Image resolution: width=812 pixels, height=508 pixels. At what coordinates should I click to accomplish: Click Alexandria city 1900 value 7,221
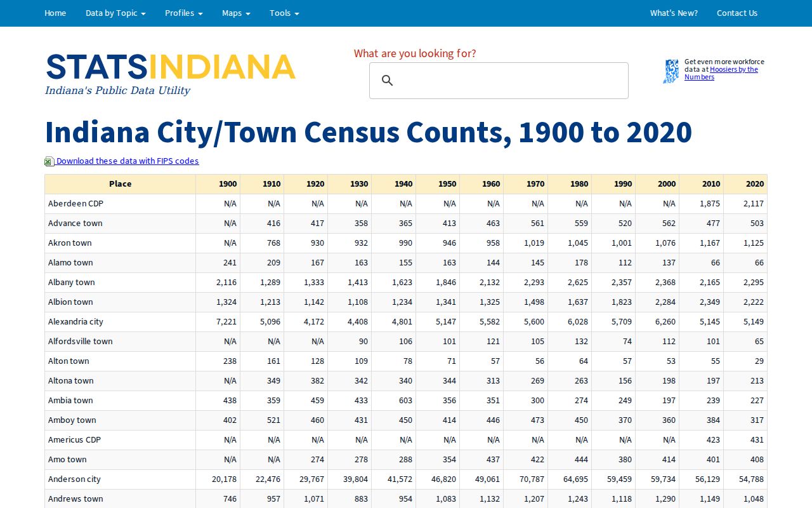pos(226,321)
